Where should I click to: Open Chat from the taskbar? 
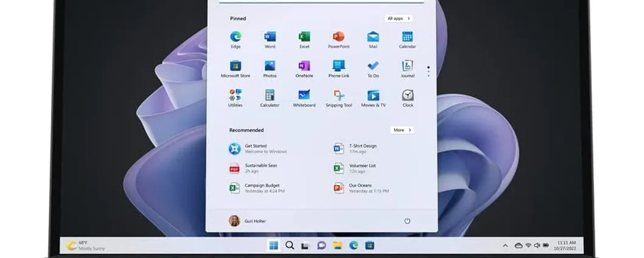click(321, 246)
